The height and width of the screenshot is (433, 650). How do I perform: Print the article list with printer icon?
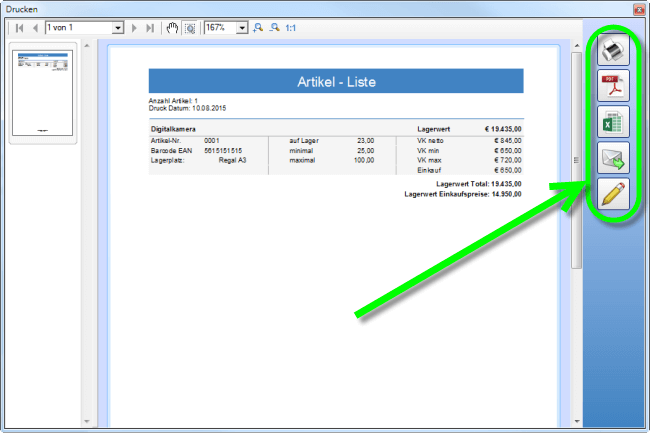613,49
